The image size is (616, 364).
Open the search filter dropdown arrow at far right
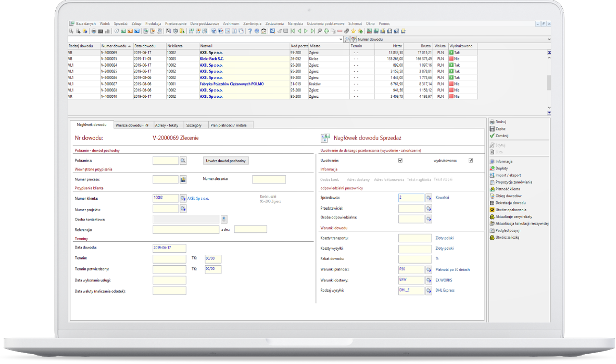549,40
